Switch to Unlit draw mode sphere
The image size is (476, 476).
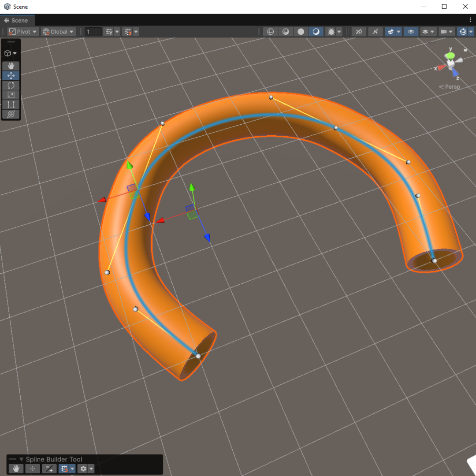click(301, 32)
